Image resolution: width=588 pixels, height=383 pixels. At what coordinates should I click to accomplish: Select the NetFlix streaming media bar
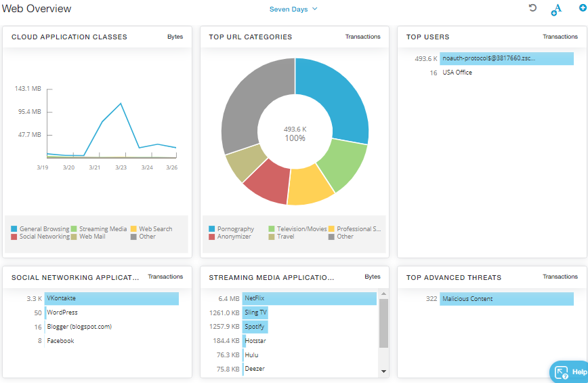click(309, 298)
